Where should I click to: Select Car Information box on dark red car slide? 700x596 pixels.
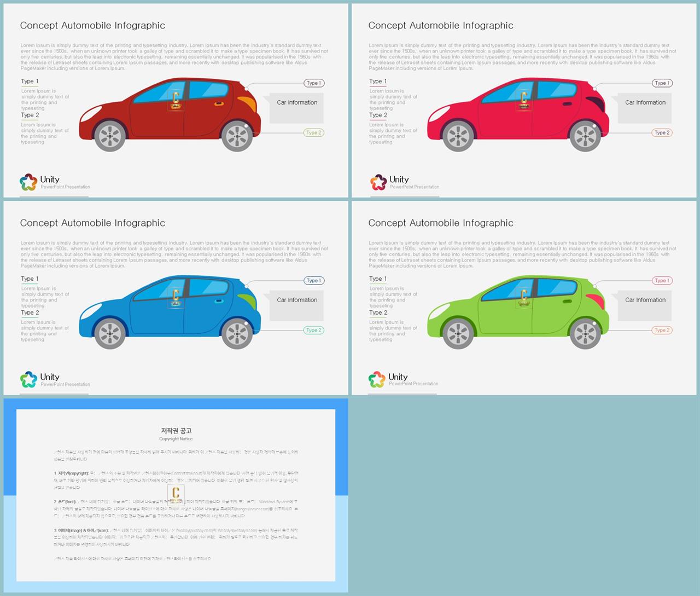click(x=296, y=108)
